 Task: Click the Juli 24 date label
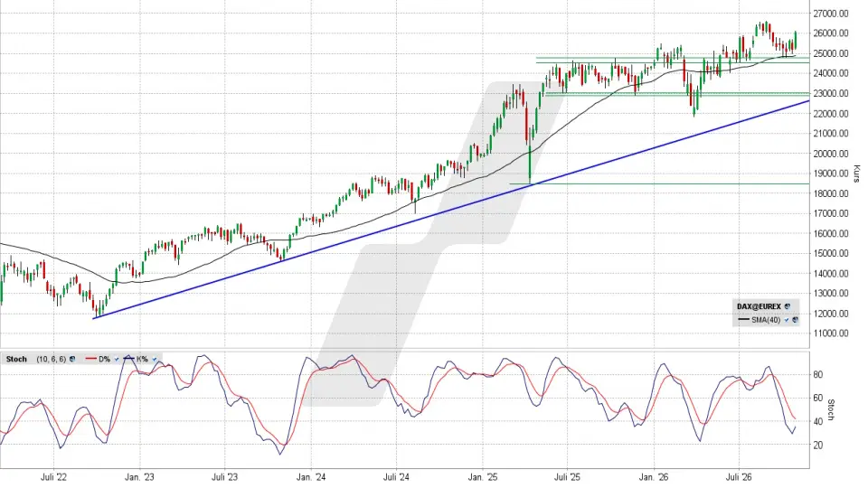(396, 477)
